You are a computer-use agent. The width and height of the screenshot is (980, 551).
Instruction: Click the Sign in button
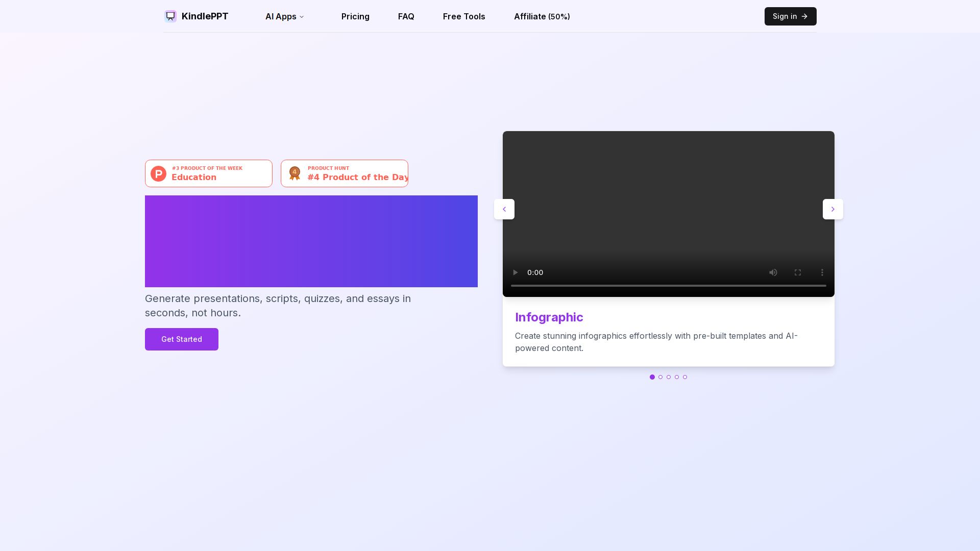(790, 16)
